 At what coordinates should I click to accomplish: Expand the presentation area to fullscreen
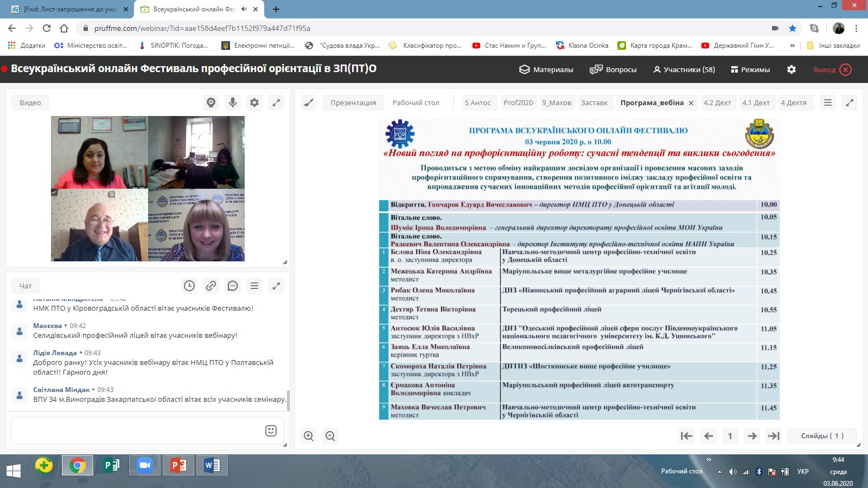click(x=850, y=102)
